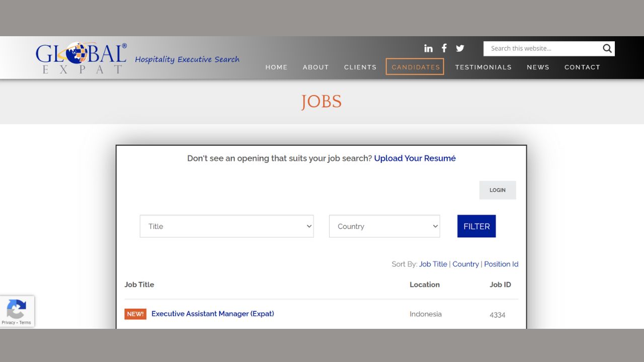
Task: Click the Global Expat logo
Action: (80, 57)
